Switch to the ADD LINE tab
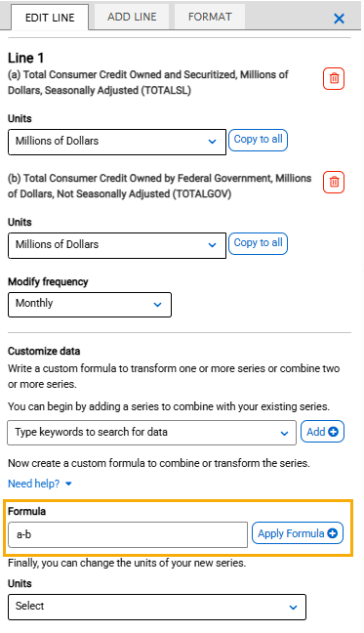Viewport: 364px width, 633px height. [x=132, y=17]
